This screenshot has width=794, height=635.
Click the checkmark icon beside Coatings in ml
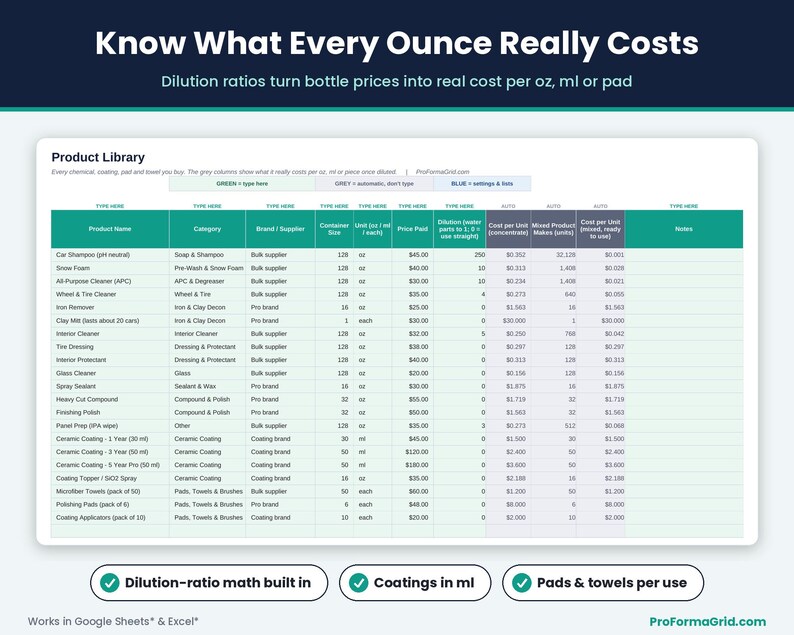point(359,583)
